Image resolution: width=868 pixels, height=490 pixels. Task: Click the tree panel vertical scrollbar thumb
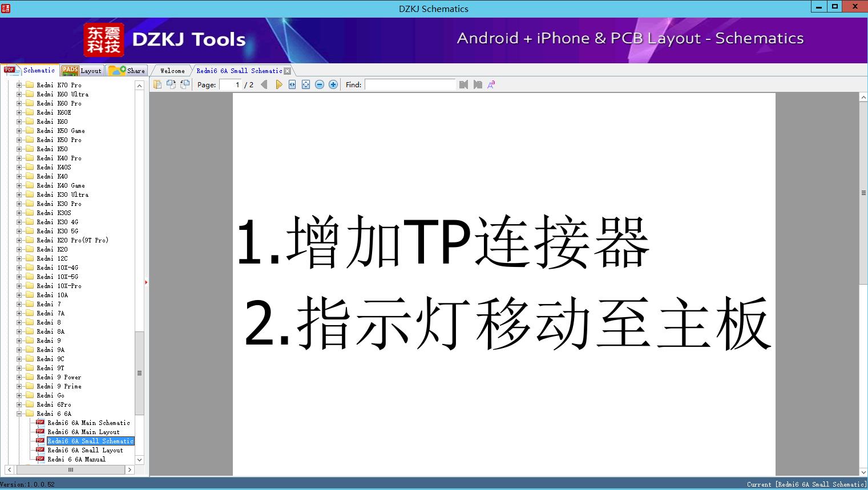click(139, 373)
